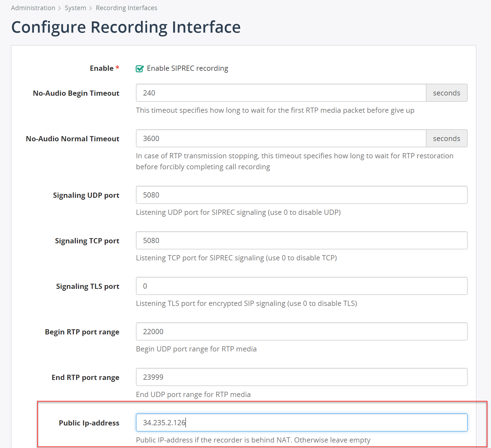Click the 'This timeout specifies how long to wait' hint
The height and width of the screenshot is (448, 491).
275,110
